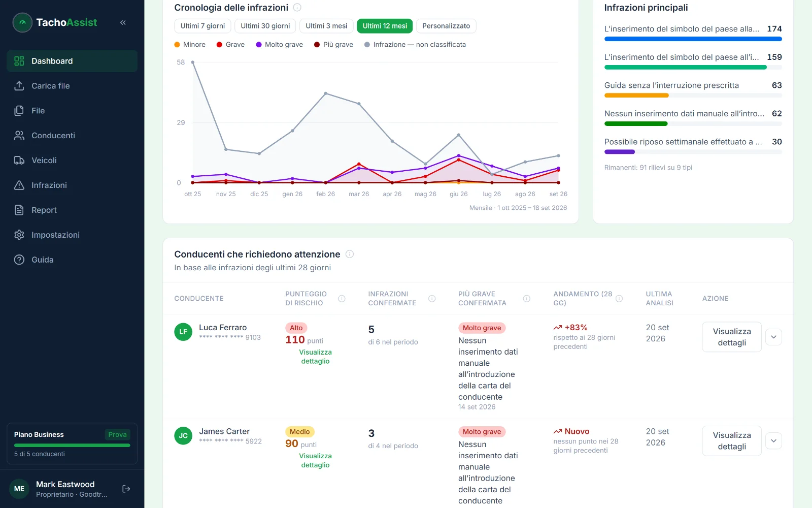Toggle the Minore series in the chart legend
The image size is (812, 508).
click(x=190, y=45)
